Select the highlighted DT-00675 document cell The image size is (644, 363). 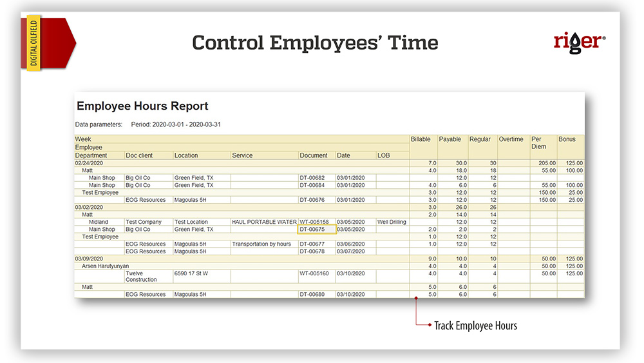pos(316,230)
